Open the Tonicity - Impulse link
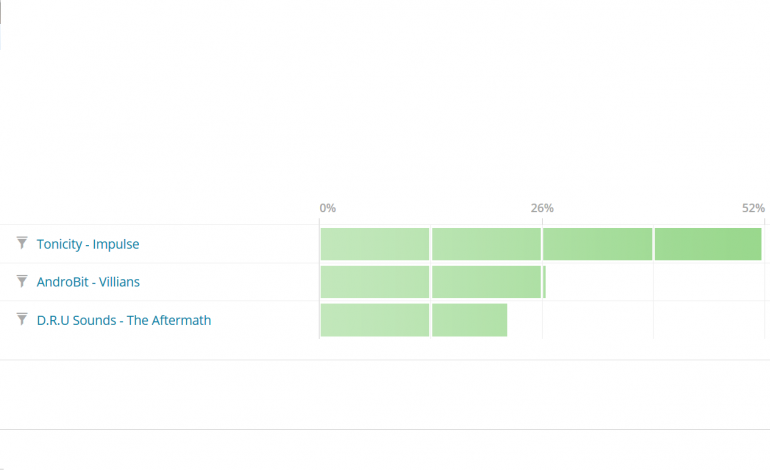The width and height of the screenshot is (770, 470). (x=88, y=244)
